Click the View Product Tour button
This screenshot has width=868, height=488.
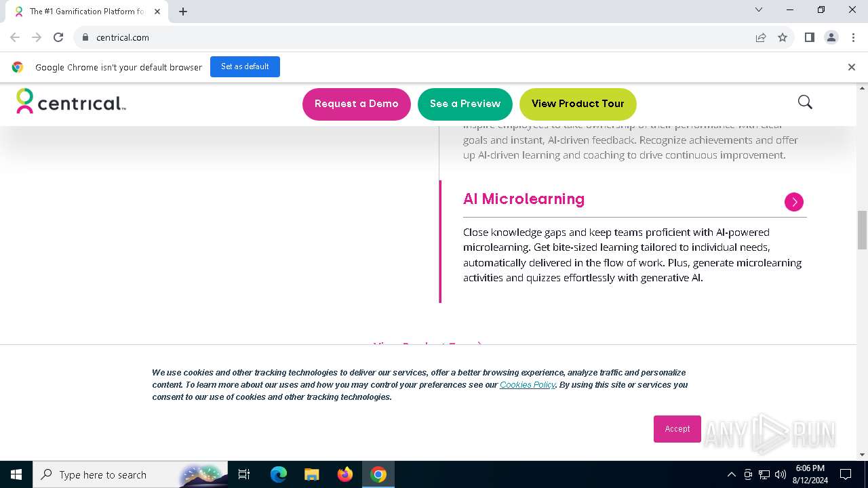578,104
